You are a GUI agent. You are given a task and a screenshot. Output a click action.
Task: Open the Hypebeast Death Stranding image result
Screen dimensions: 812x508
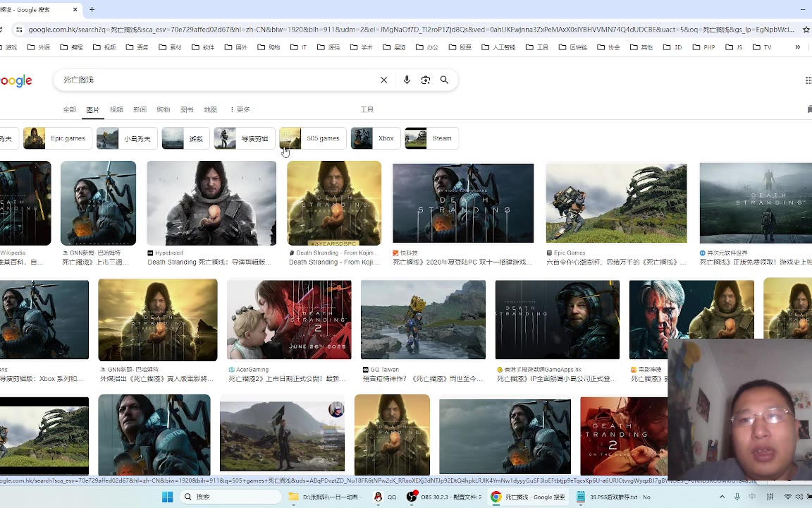coord(211,202)
